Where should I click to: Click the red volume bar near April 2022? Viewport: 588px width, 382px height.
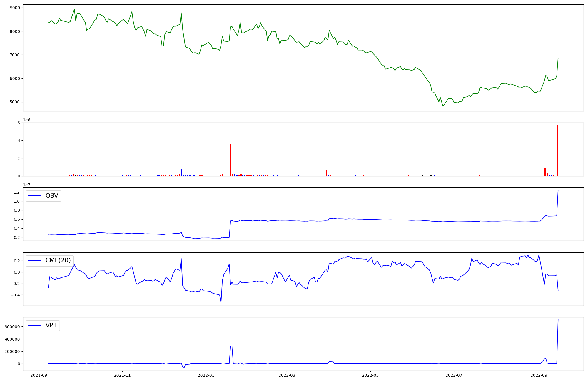coord(327,173)
